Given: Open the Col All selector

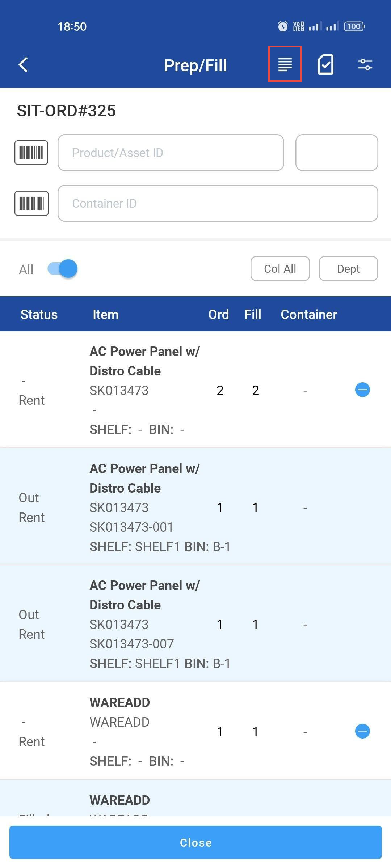Looking at the screenshot, I should 279,268.
